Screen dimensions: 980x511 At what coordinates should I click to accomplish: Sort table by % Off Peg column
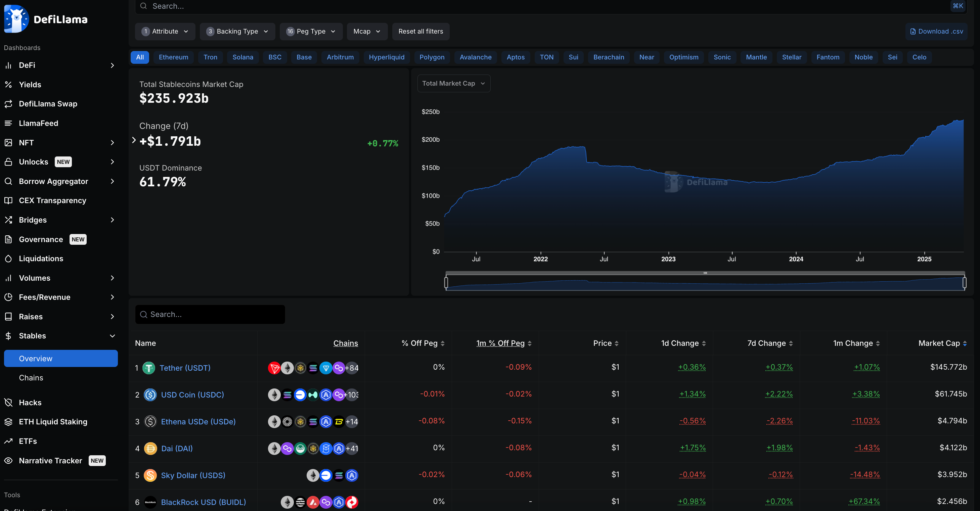pos(423,343)
